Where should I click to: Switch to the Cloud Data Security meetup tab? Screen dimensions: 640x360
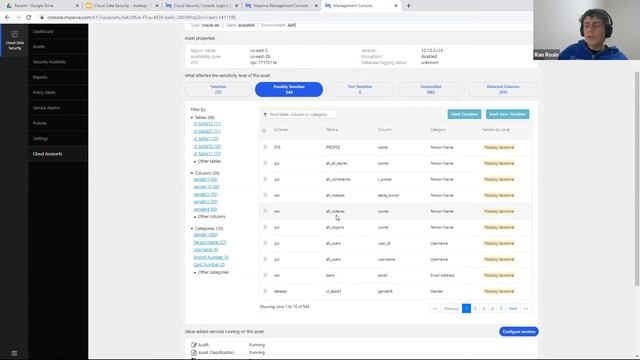click(121, 6)
